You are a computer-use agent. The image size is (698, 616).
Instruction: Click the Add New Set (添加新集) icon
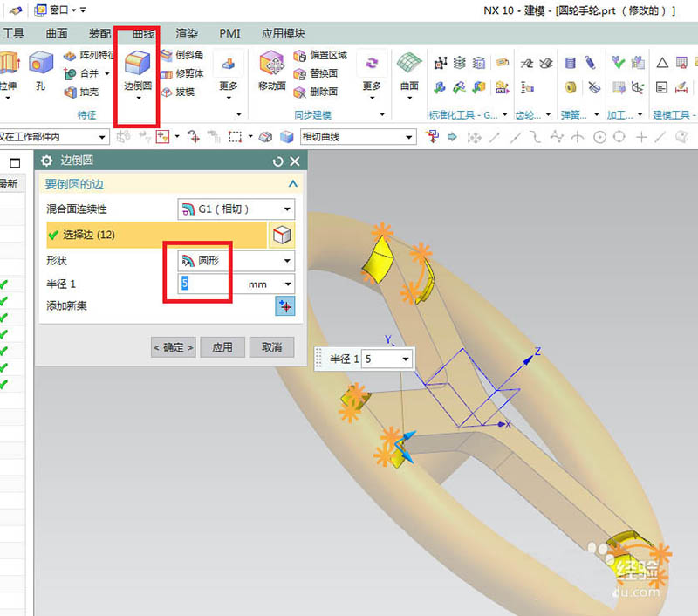pos(285,305)
